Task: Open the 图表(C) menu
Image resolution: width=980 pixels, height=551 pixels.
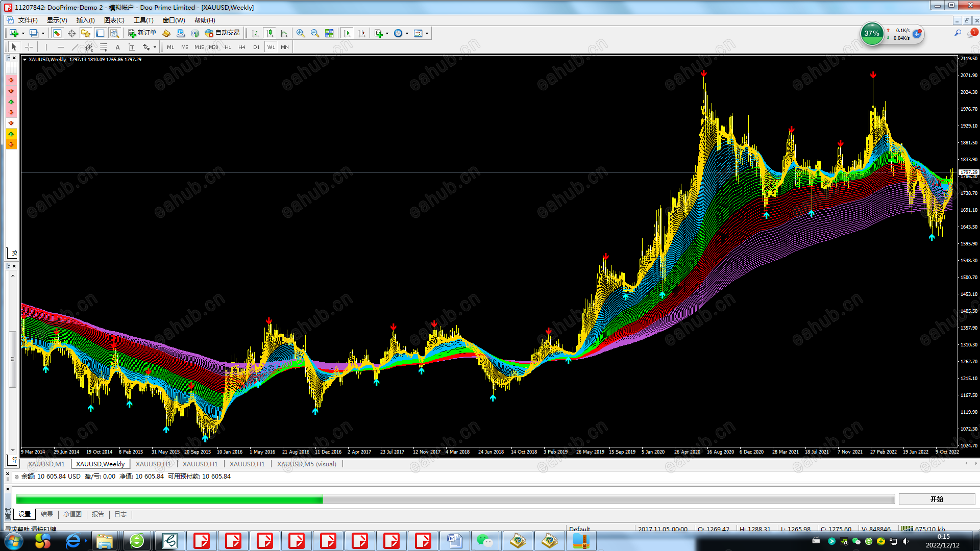Action: pyautogui.click(x=114, y=20)
